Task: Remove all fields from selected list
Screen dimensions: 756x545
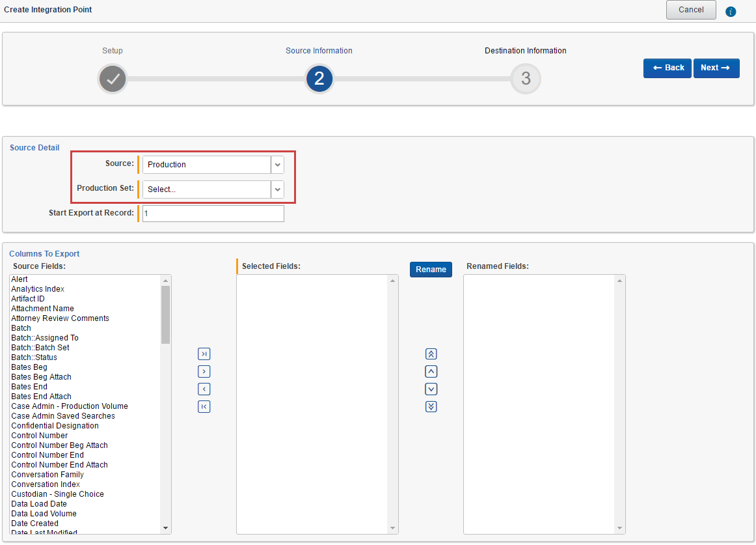Action: [204, 406]
